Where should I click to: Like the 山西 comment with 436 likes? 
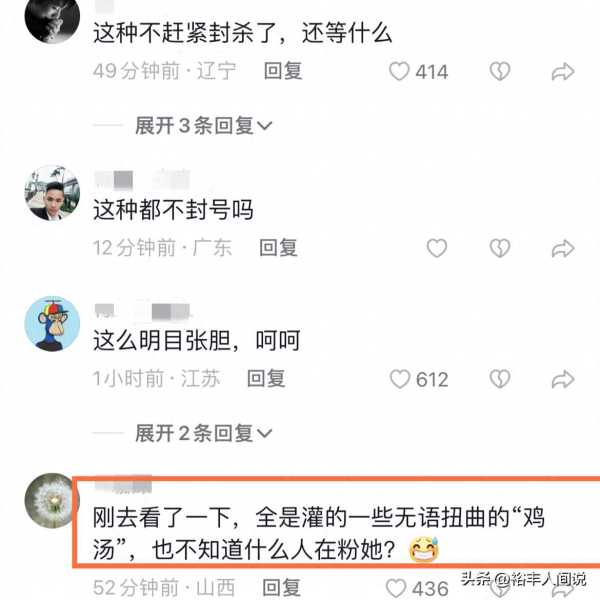pyautogui.click(x=396, y=588)
